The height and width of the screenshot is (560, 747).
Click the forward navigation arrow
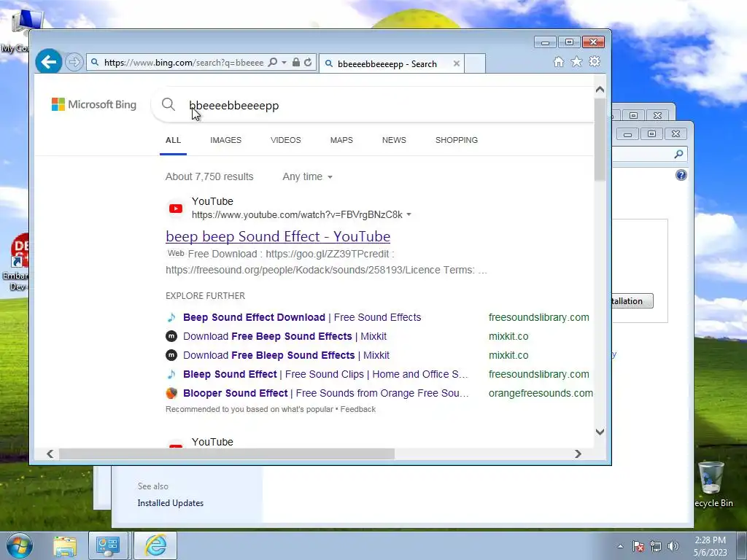(x=74, y=63)
